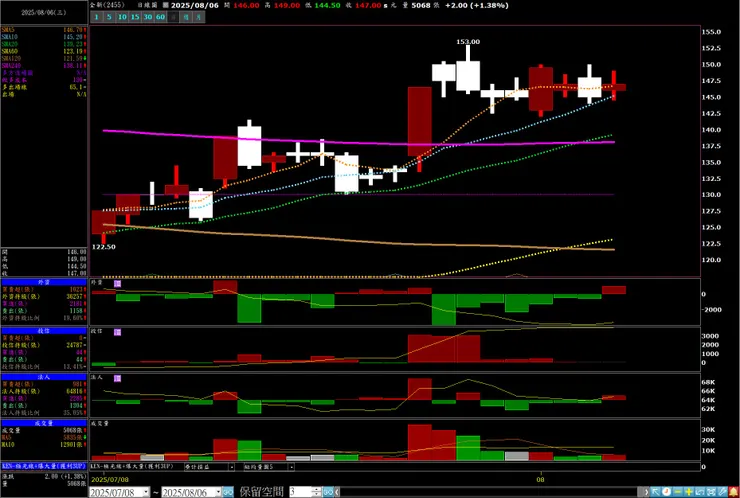The image size is (740, 498).
Task: Click the MA10 12901張 volume row
Action: 44,445
